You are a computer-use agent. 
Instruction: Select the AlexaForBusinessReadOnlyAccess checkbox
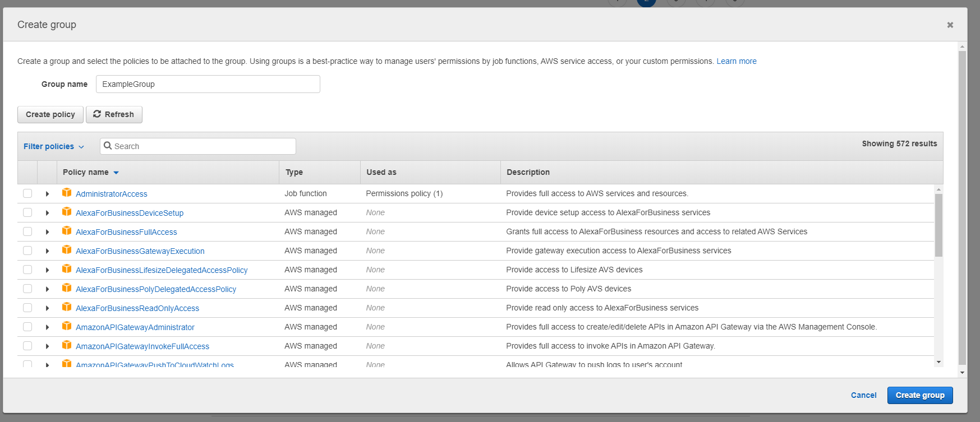(27, 308)
